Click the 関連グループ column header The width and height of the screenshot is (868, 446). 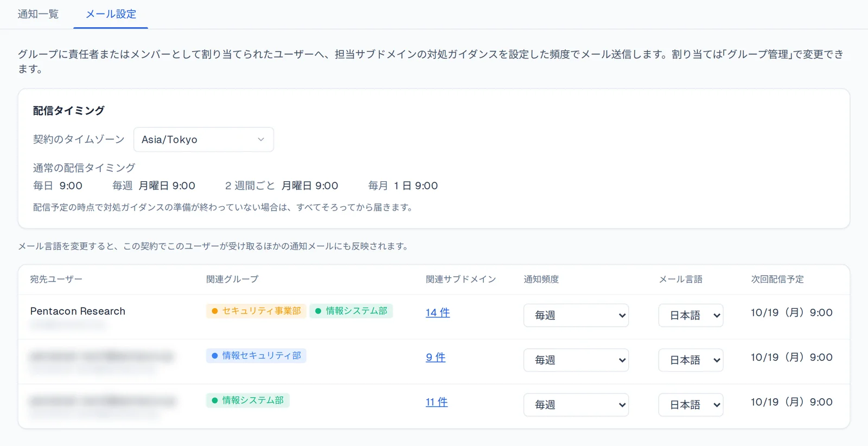coord(232,279)
